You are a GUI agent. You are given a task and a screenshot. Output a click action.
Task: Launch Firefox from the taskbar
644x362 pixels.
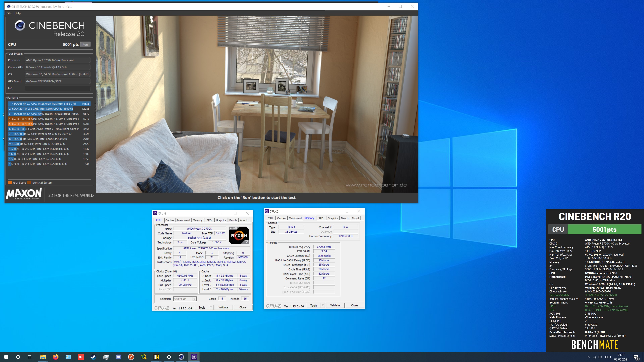click(56, 357)
